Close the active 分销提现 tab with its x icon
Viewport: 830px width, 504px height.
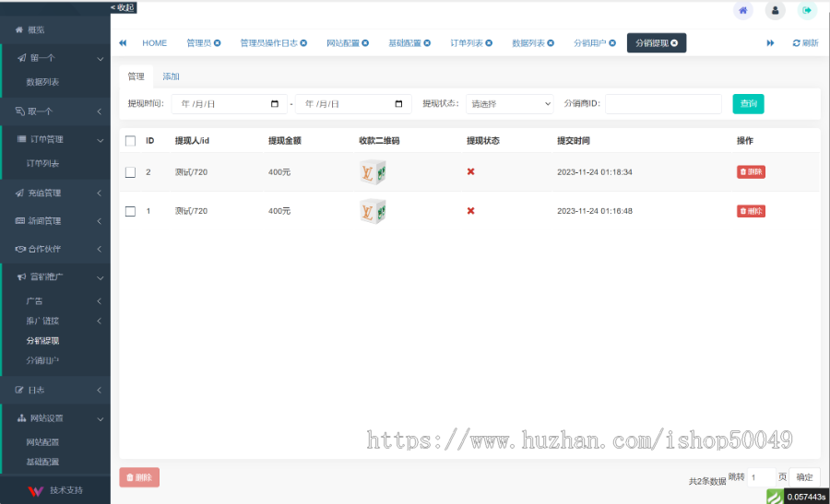[674, 42]
